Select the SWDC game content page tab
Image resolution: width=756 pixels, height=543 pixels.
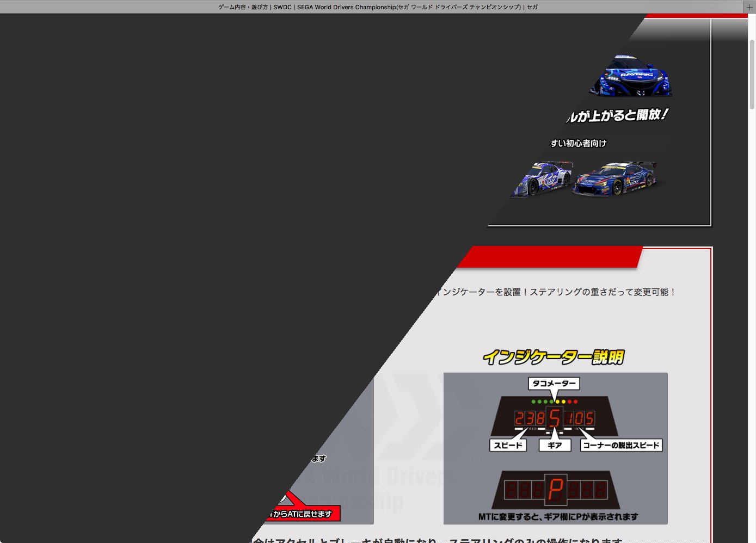(x=378, y=7)
